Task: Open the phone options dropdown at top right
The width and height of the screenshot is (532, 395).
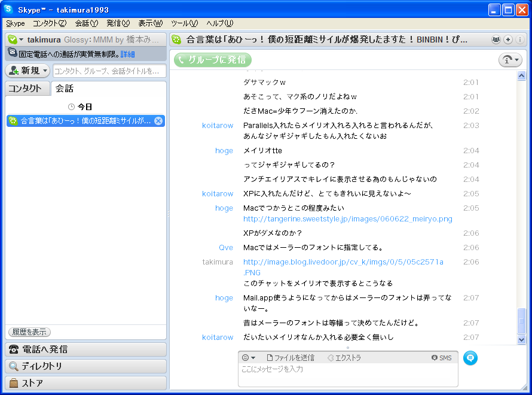Action: 510,60
